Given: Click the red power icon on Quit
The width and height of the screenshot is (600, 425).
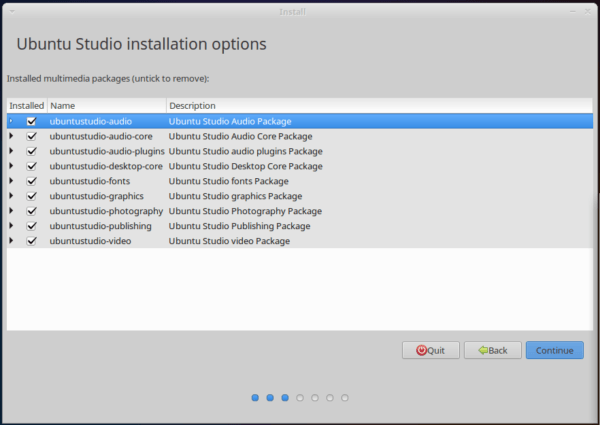Looking at the screenshot, I should tap(421, 350).
